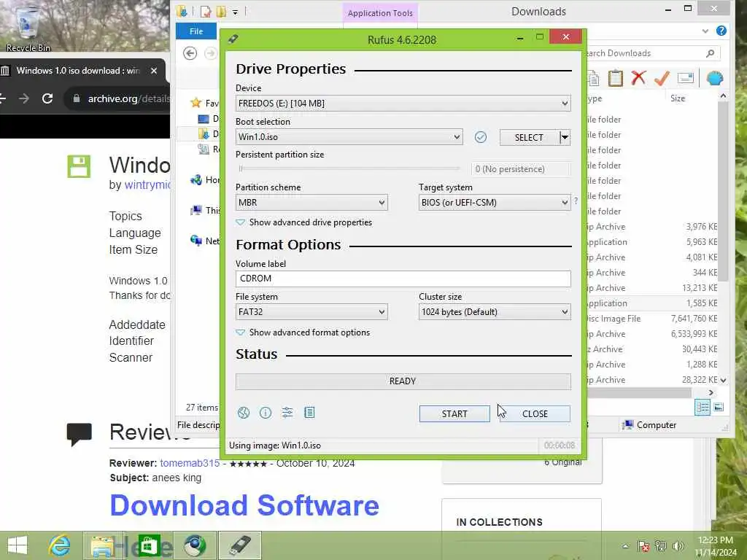Click Explorer vertical scrollbar down arrow
Screen dimensions: 747x560
723,380
